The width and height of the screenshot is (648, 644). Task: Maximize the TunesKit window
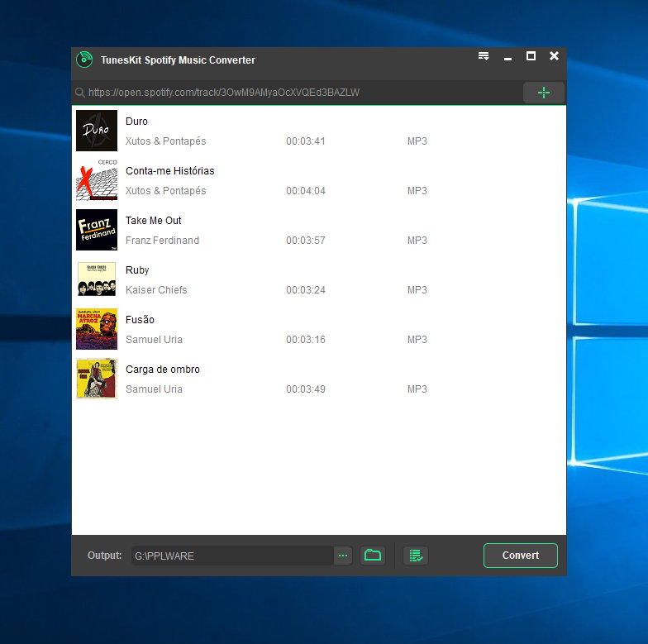[x=531, y=56]
